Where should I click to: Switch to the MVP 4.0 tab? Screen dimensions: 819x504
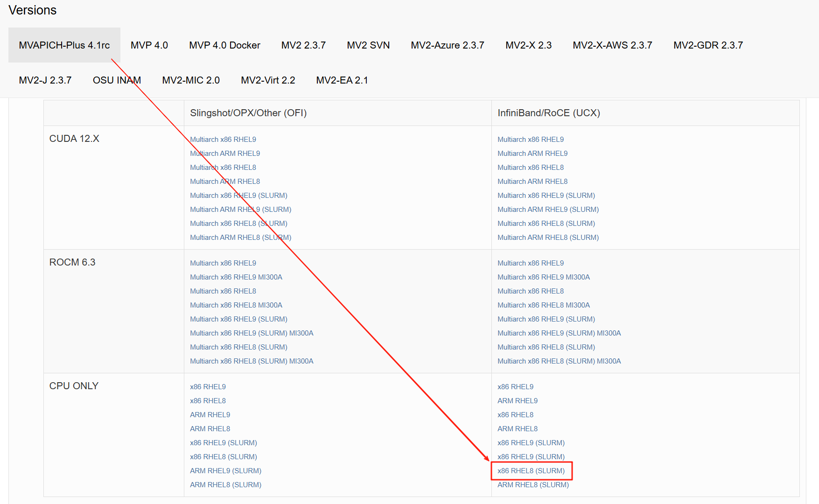click(149, 45)
